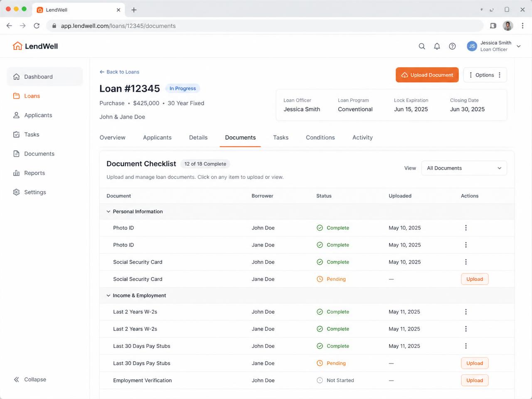Select the Documents tab
The image size is (532, 399).
pyautogui.click(x=240, y=138)
